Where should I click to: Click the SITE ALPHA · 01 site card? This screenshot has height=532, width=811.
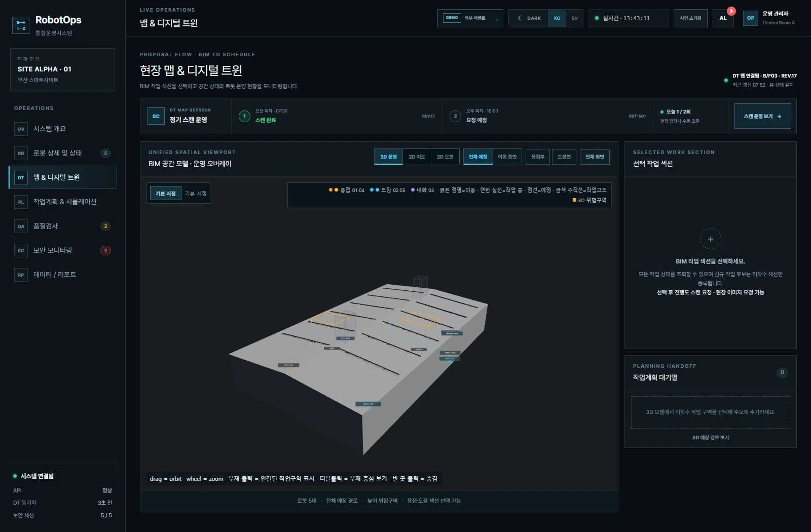tap(62, 69)
